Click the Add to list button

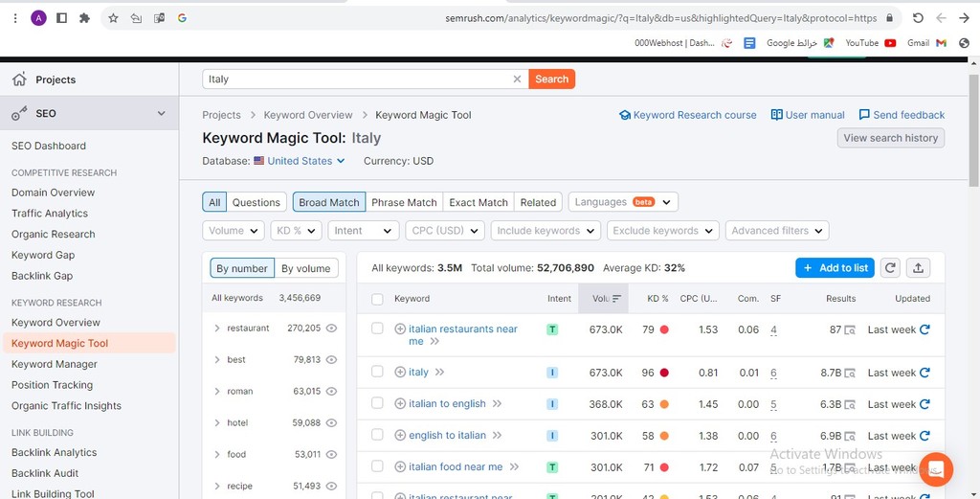point(835,267)
